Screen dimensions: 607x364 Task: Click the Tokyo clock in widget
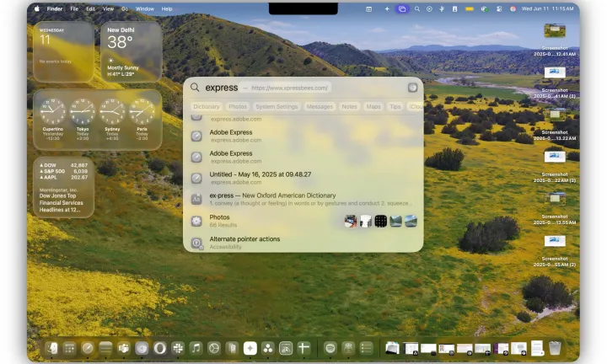pyautogui.click(x=83, y=111)
